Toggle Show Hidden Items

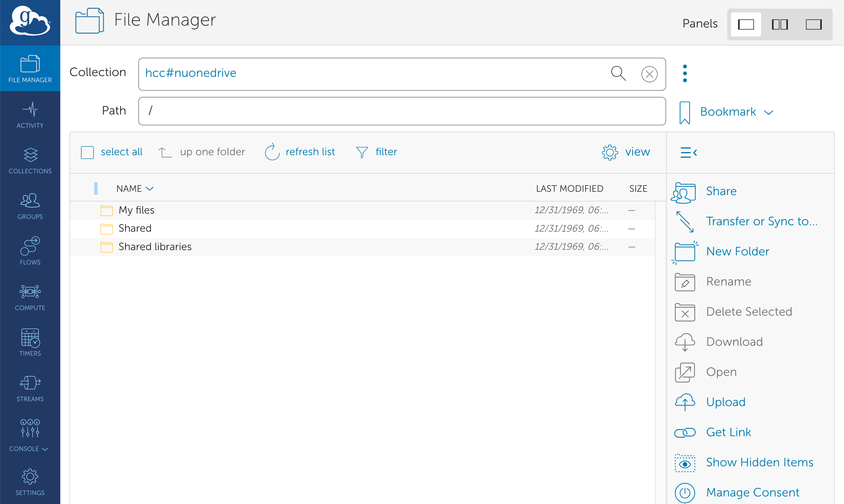point(759,462)
